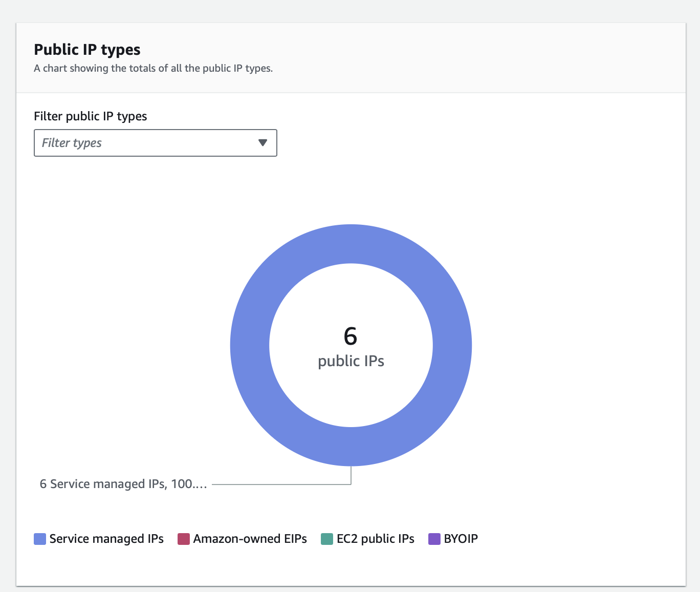Click the purple BYOIP legend square
This screenshot has height=592, width=700.
pos(433,539)
